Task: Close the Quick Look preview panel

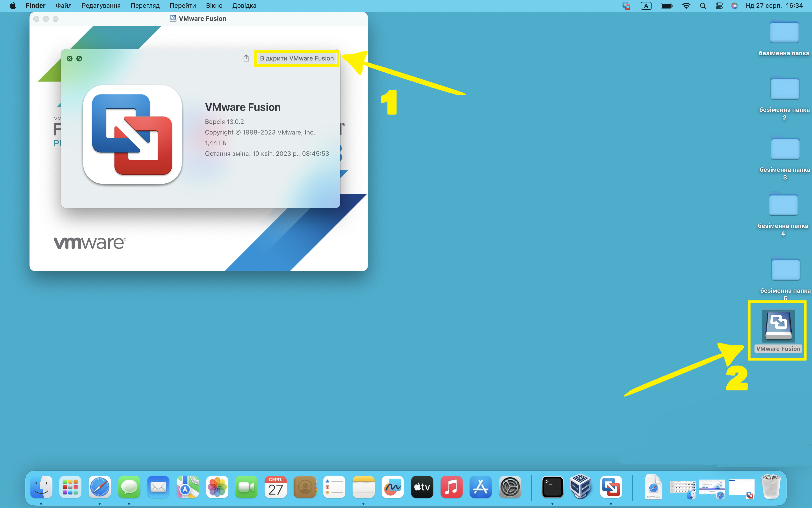Action: point(69,59)
